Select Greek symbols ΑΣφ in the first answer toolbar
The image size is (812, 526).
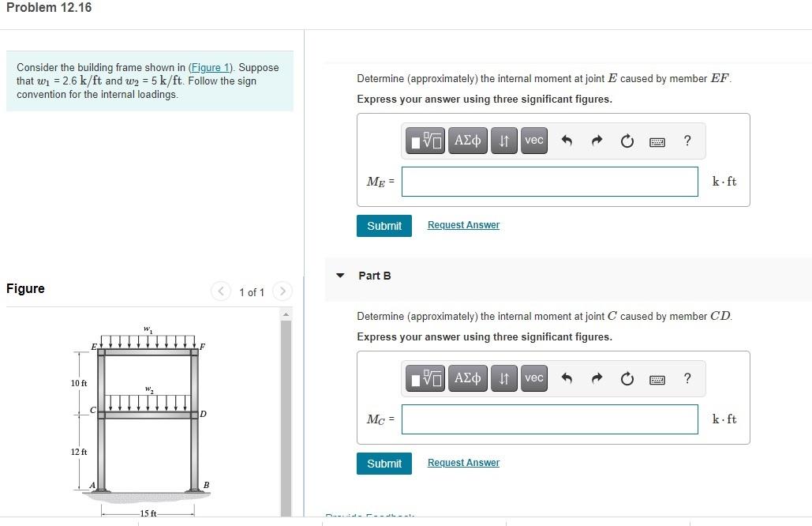coord(467,140)
